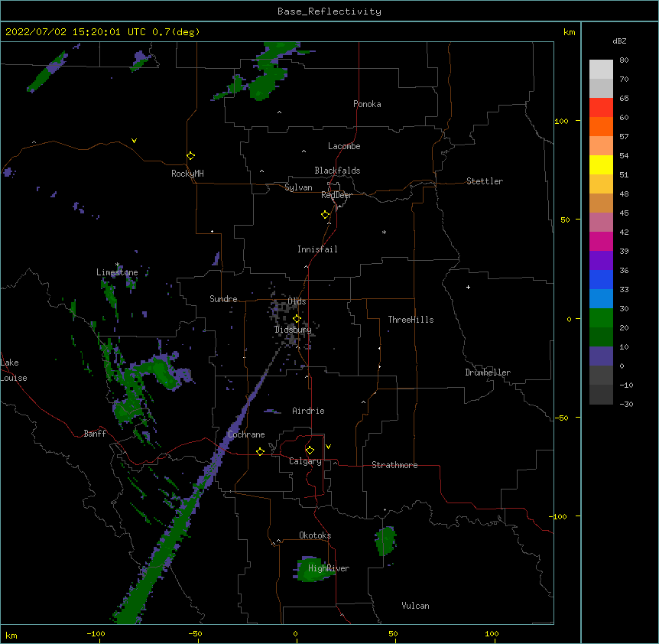Pick the bright yellow legend swatch
659x644 pixels.
click(601, 164)
